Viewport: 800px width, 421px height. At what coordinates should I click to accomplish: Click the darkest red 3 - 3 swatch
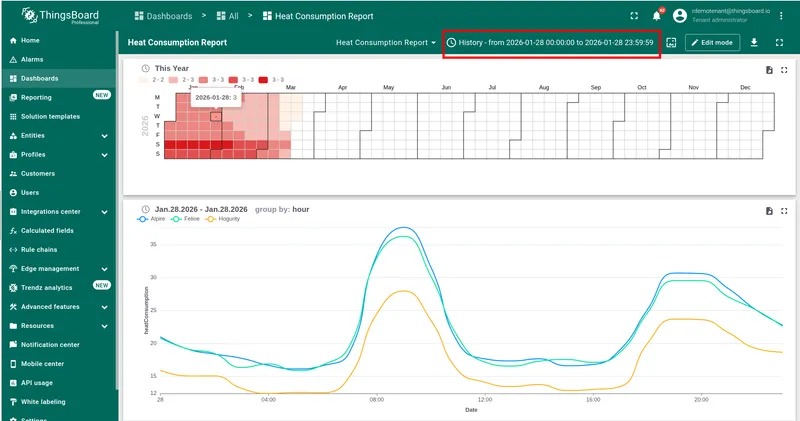(x=263, y=80)
